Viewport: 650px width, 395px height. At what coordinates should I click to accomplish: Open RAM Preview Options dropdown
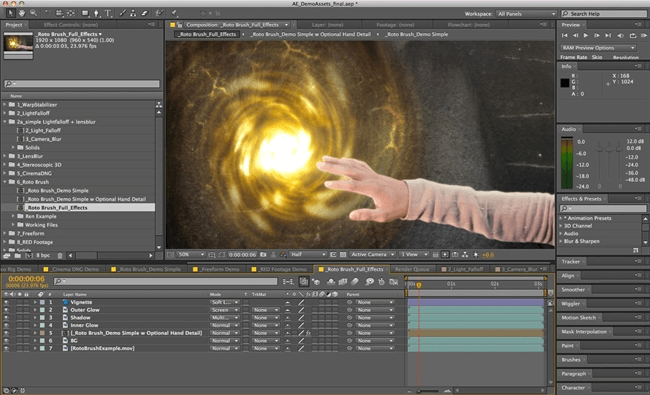(598, 48)
